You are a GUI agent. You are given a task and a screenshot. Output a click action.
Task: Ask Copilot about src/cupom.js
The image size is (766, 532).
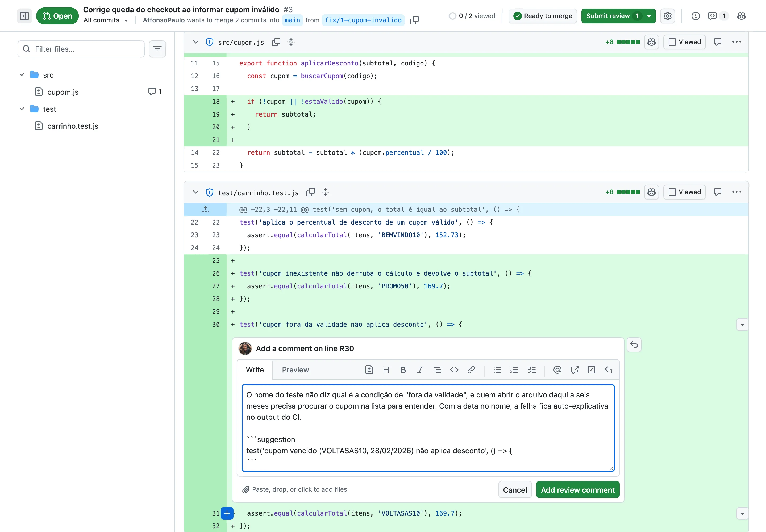pyautogui.click(x=651, y=42)
